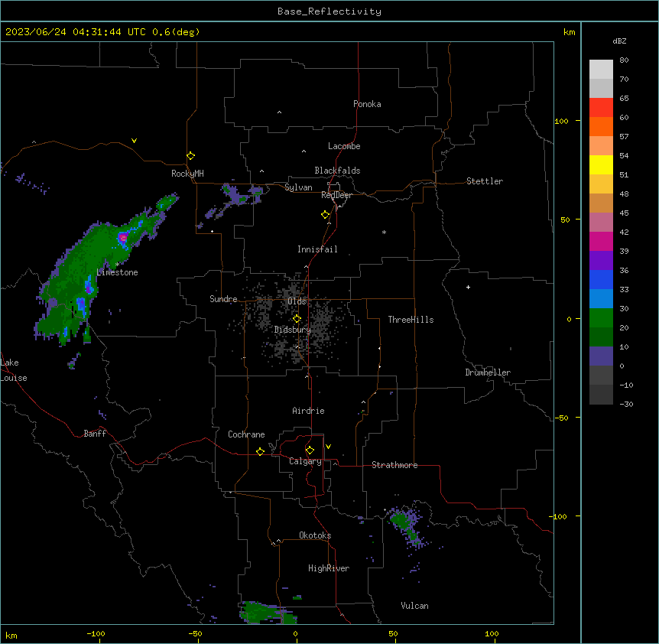Click the magenta storm core northeast of Limestone

123,238
